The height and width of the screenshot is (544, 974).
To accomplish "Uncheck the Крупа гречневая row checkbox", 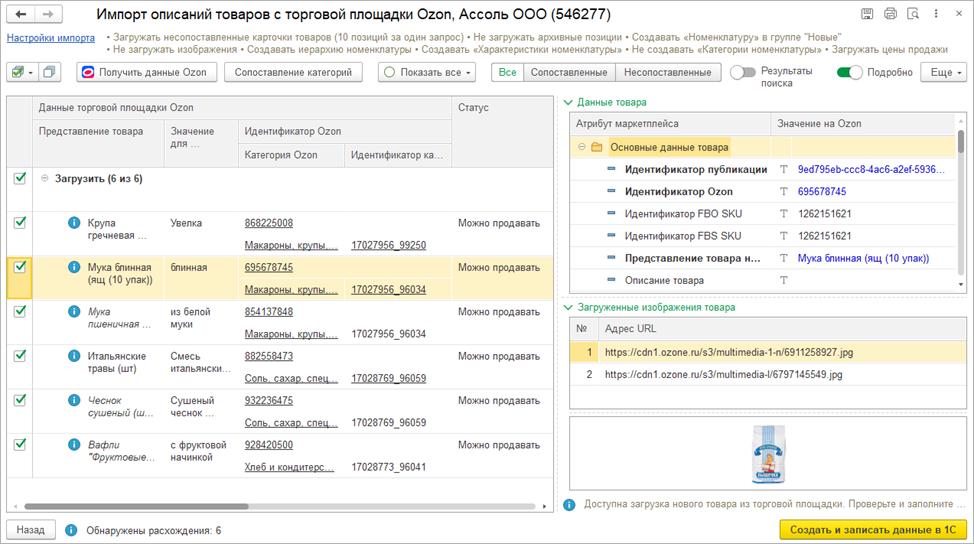I will (x=19, y=223).
